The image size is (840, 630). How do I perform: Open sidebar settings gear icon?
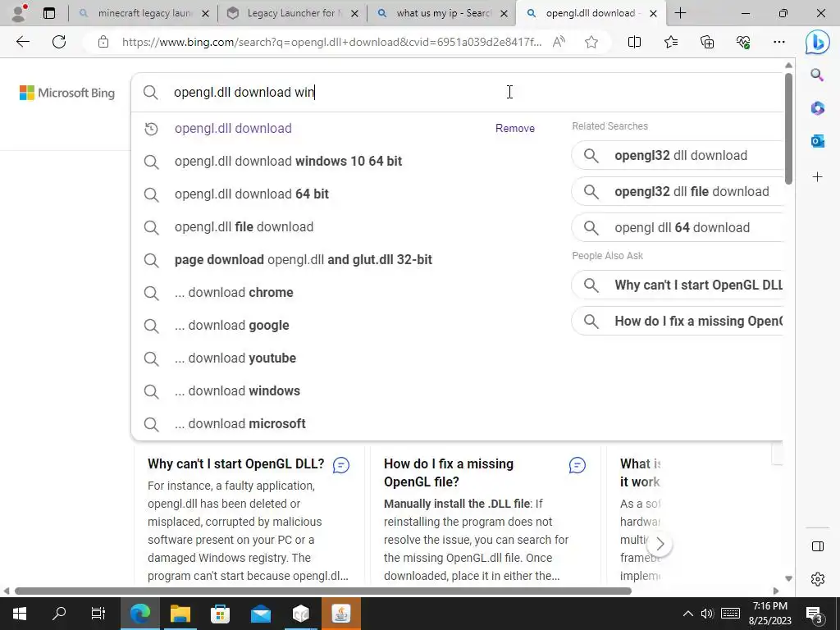click(818, 579)
